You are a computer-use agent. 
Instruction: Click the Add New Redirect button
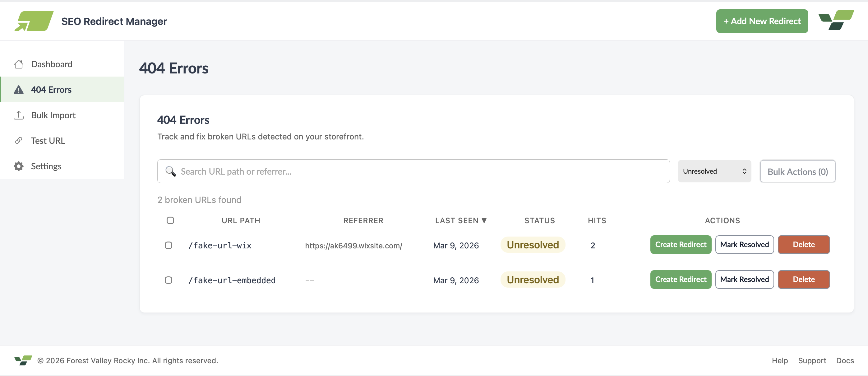(762, 21)
